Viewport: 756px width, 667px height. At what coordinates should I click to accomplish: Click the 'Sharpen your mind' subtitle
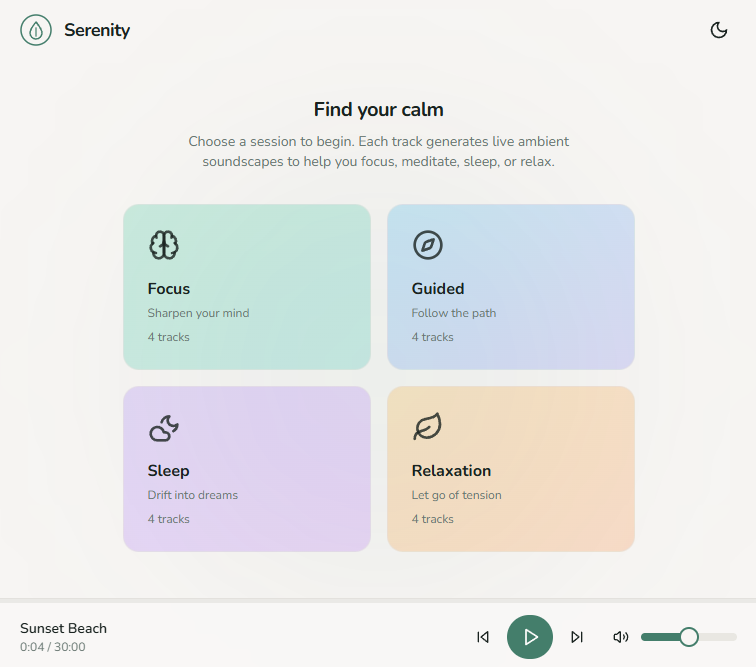[x=198, y=313]
